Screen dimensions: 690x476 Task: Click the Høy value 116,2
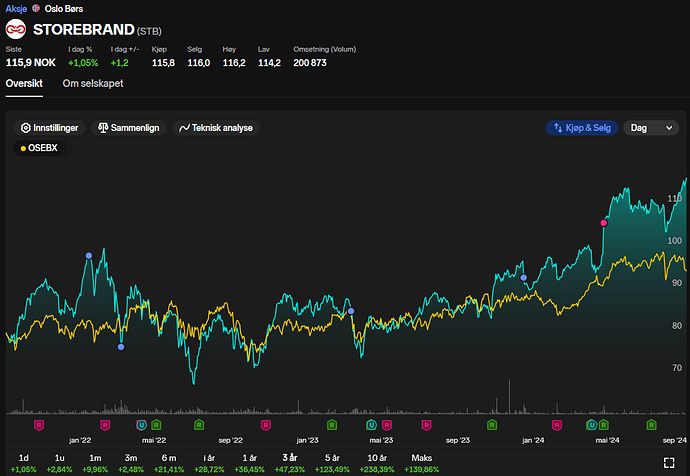pos(234,63)
